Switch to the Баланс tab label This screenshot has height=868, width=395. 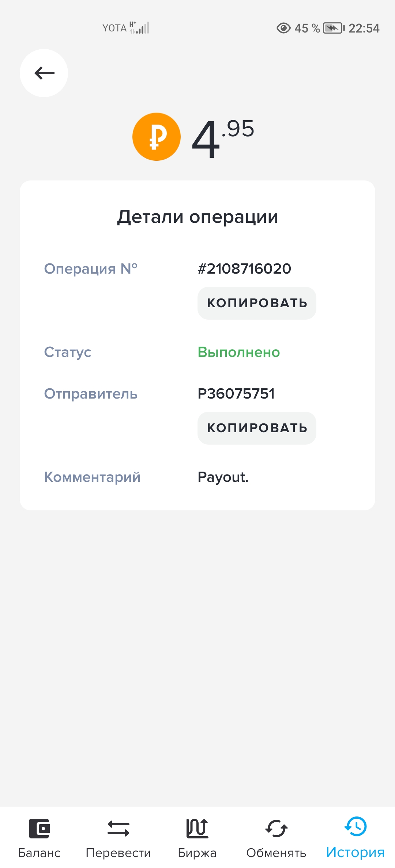coord(39,853)
